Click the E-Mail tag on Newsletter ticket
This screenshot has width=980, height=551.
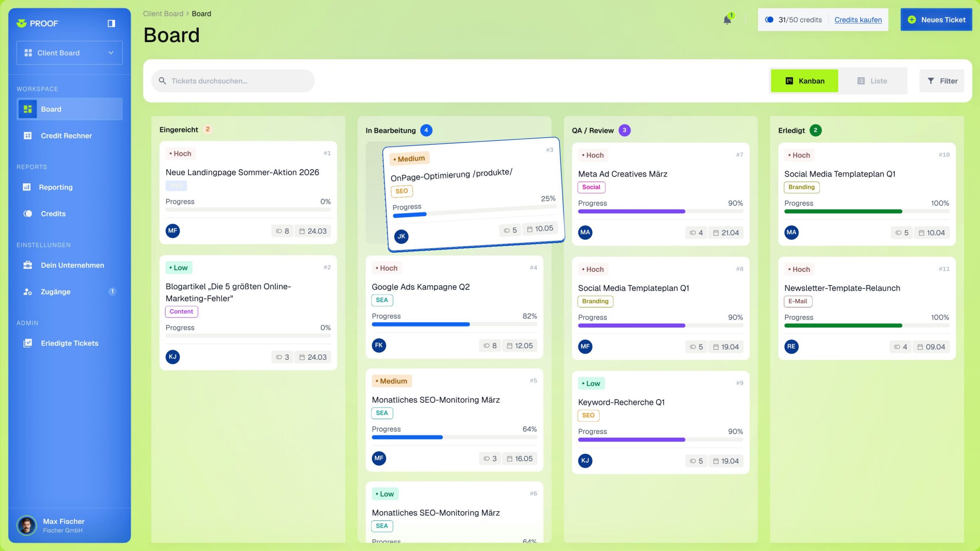(798, 301)
